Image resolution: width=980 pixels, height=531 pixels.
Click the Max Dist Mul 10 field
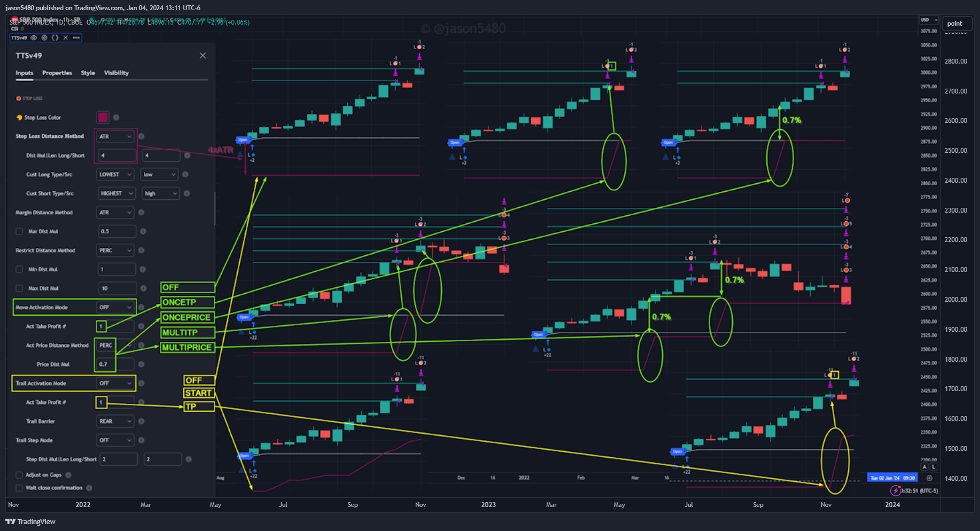(x=117, y=288)
